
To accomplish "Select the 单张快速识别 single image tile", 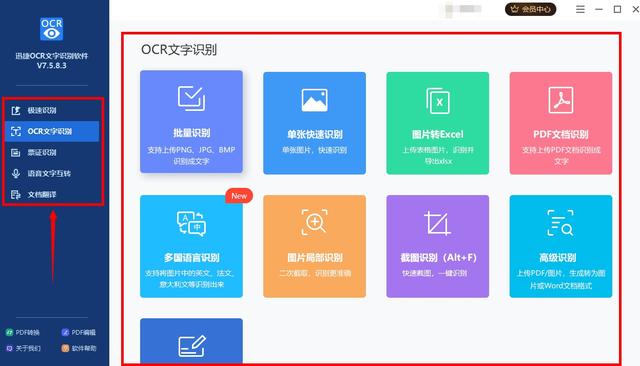I will pos(314,123).
